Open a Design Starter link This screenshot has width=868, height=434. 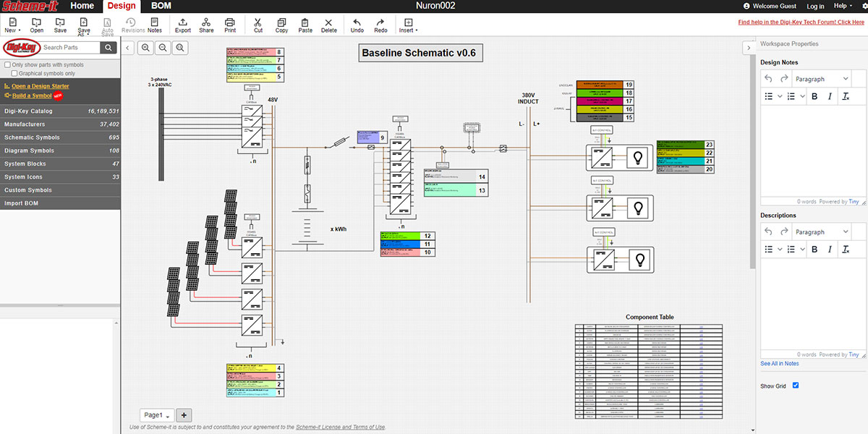click(x=41, y=86)
